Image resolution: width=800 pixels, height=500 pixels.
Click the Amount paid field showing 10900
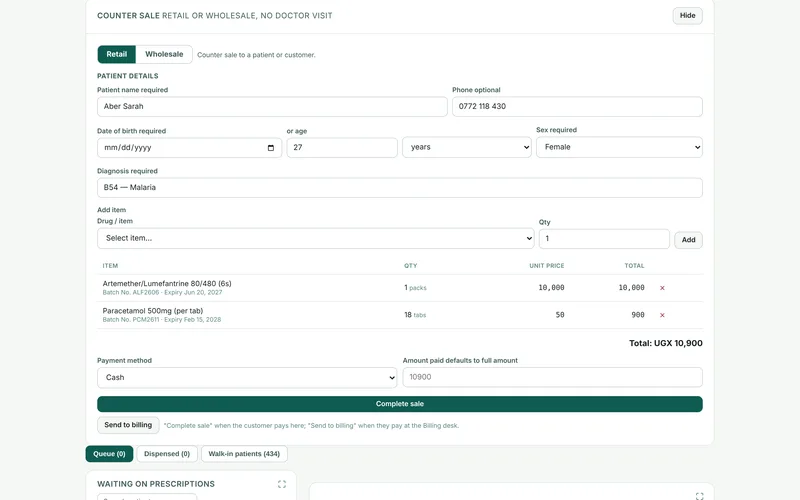[x=553, y=377]
